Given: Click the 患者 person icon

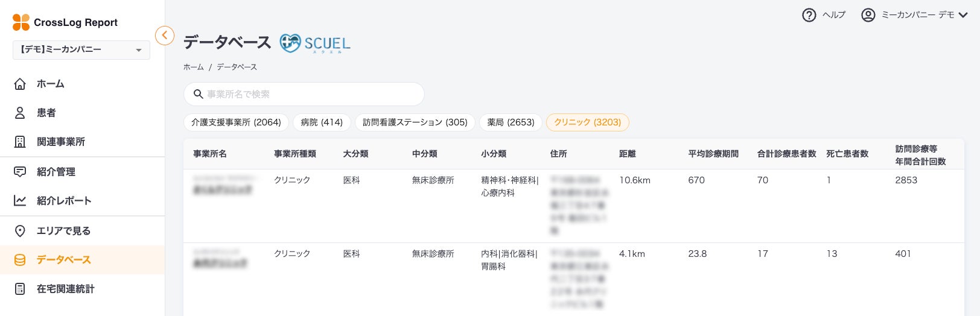Looking at the screenshot, I should click(x=20, y=113).
